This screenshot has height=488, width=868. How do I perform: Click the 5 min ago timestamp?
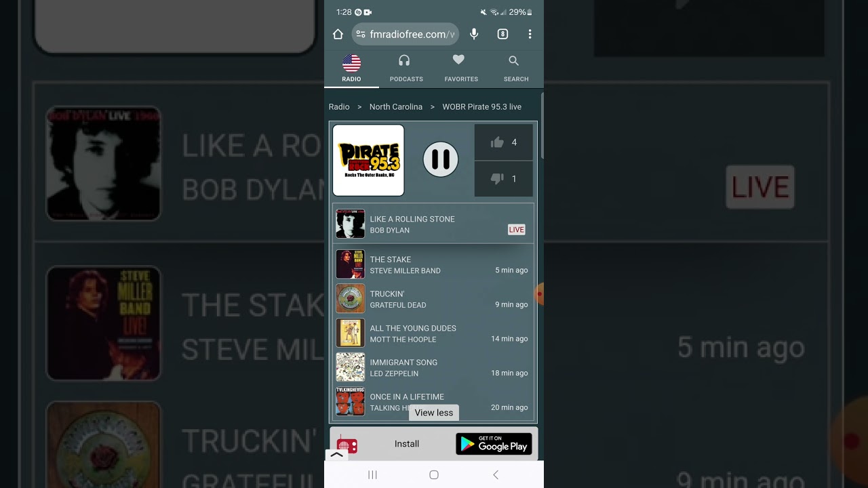[511, 270]
